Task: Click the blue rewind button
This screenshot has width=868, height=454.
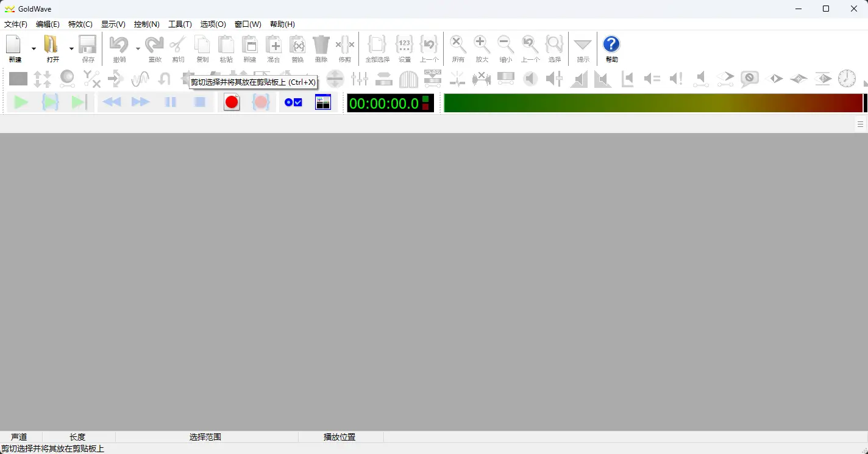Action: pyautogui.click(x=112, y=103)
